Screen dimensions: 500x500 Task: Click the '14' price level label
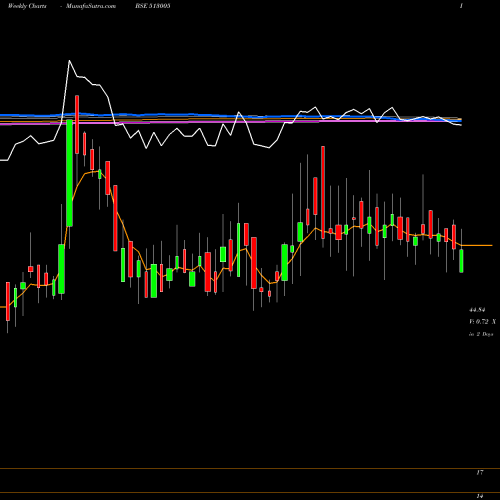[x=480, y=496]
